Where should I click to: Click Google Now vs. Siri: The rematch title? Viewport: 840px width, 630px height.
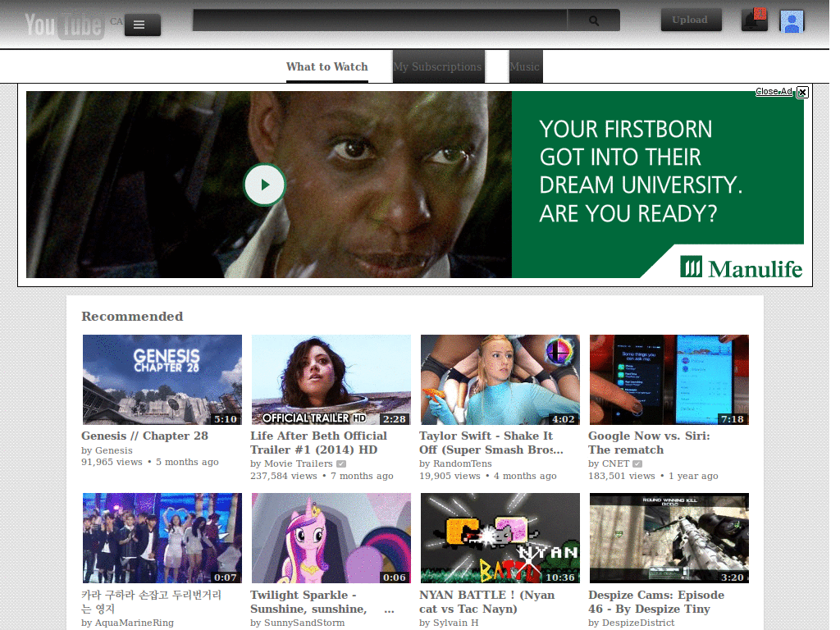[x=650, y=443]
